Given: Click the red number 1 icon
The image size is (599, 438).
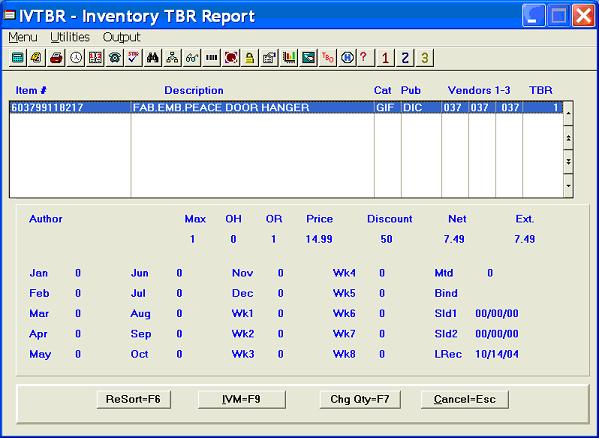Looking at the screenshot, I should [385, 58].
